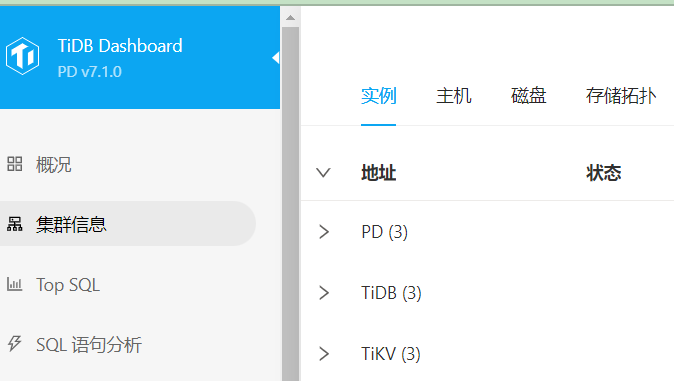Expand the PD (3) group
Screen dimensions: 674x381
[324, 232]
